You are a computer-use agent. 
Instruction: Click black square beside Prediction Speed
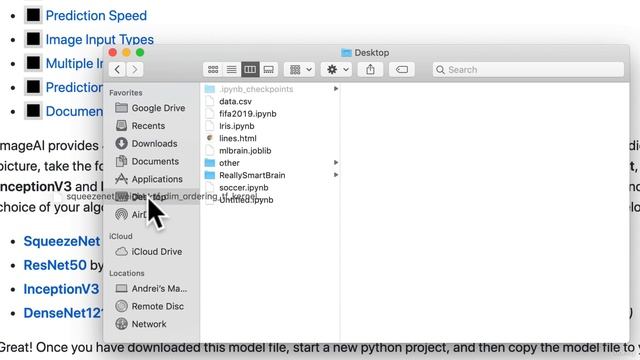[33, 15]
